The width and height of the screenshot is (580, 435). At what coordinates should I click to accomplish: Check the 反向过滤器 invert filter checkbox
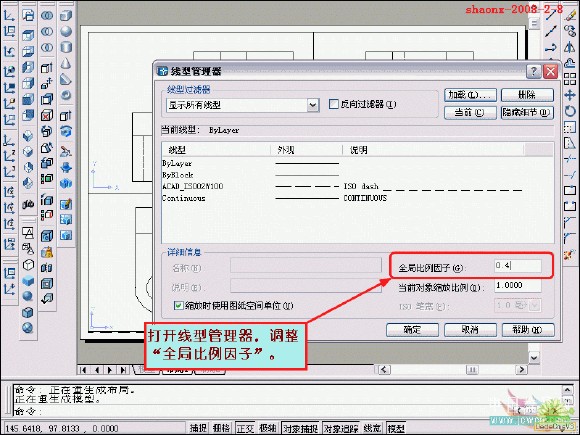pos(333,104)
